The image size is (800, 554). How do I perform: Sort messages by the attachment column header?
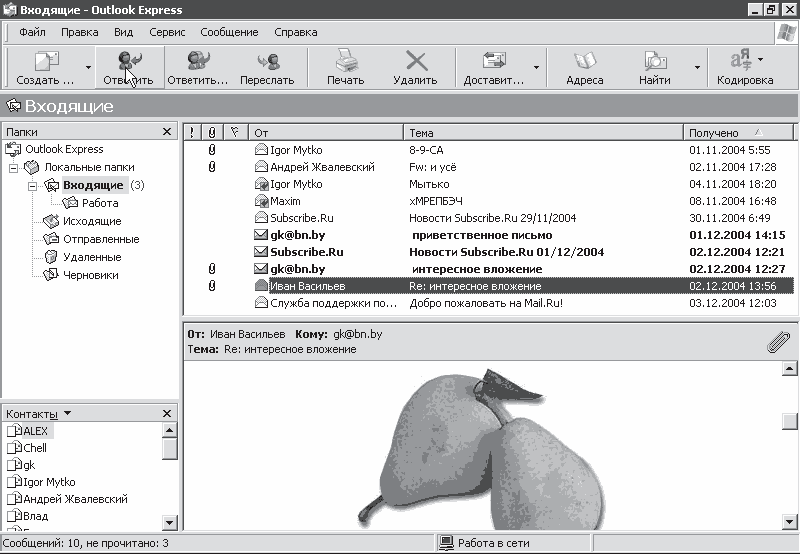212,133
